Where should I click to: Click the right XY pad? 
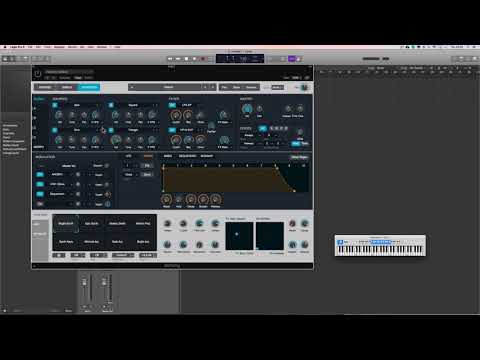click(x=270, y=236)
